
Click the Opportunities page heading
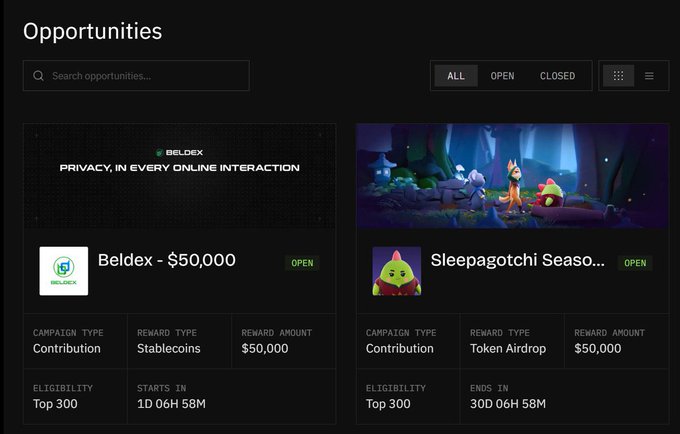92,31
